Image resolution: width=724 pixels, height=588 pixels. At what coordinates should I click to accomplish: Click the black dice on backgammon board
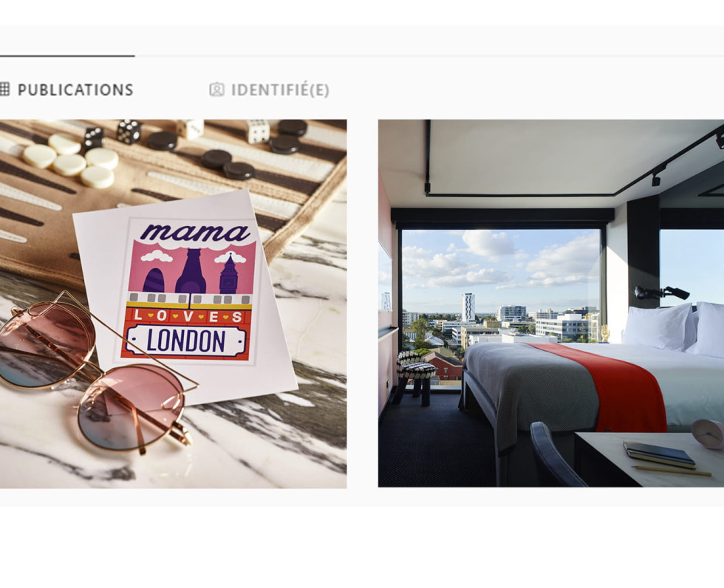(129, 131)
